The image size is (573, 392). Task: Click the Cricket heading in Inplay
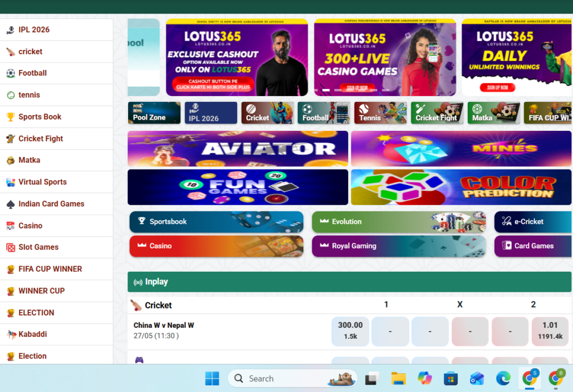[158, 305]
